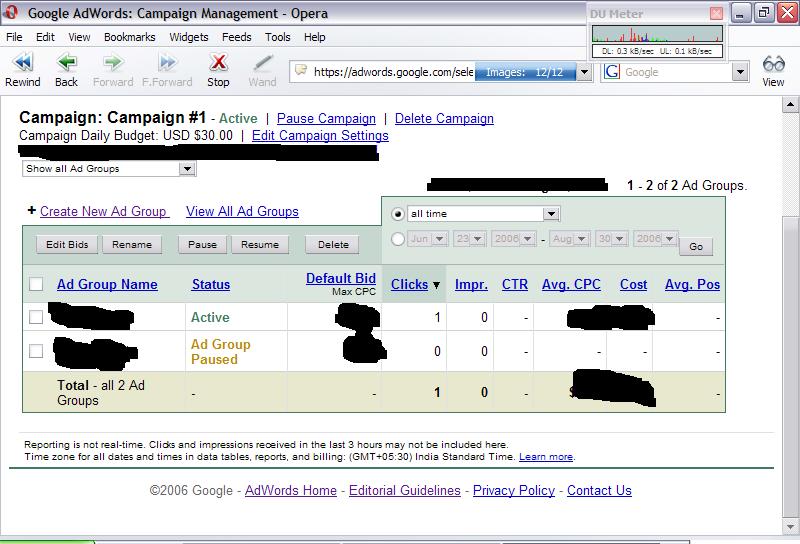Click the Learn more link
800x544 pixels.
click(x=546, y=457)
